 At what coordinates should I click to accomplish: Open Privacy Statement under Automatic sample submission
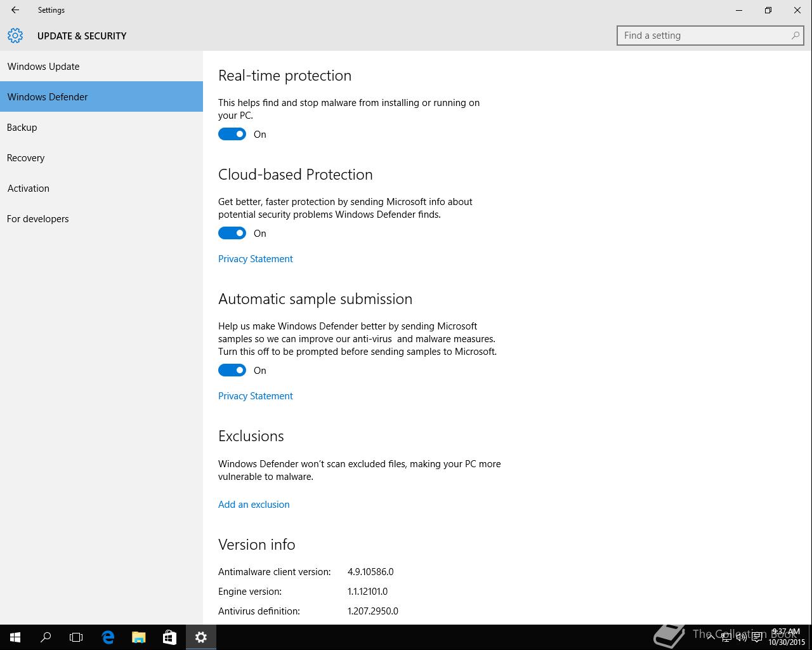click(256, 396)
